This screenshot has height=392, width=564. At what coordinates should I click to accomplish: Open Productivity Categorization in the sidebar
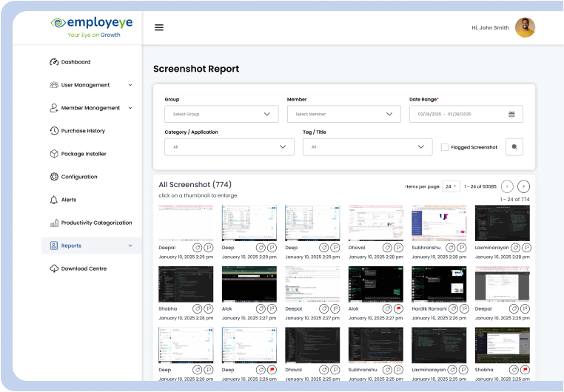[96, 223]
